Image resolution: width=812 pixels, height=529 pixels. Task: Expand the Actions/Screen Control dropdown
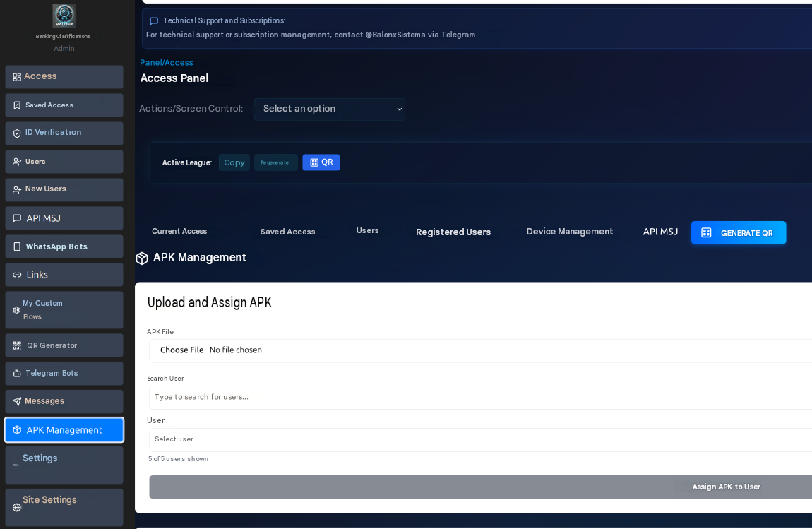329,109
